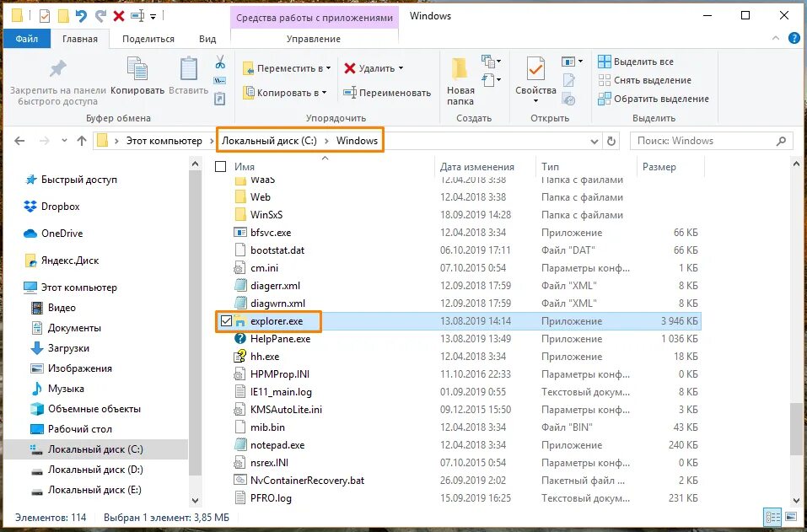The image size is (807, 532).
Task: Collapse the ribbon with the chevron
Action: click(776, 39)
